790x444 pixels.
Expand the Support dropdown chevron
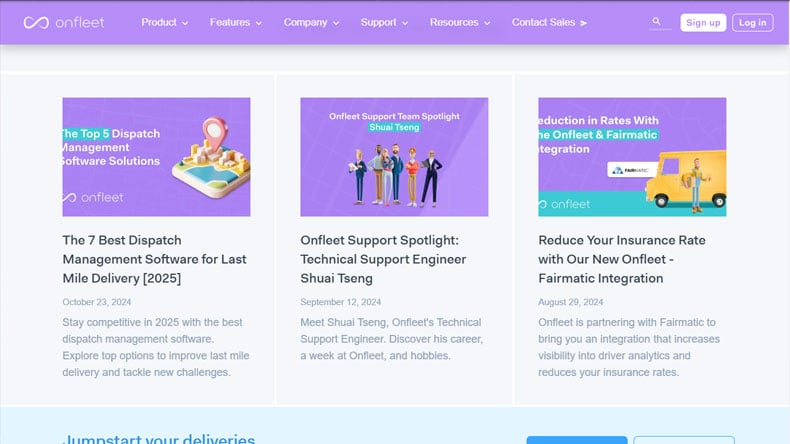point(405,23)
